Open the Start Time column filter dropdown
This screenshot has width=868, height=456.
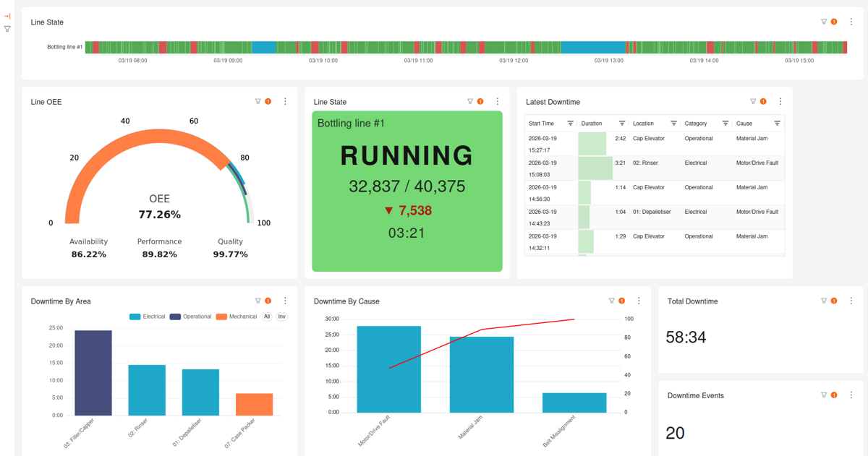(x=569, y=123)
